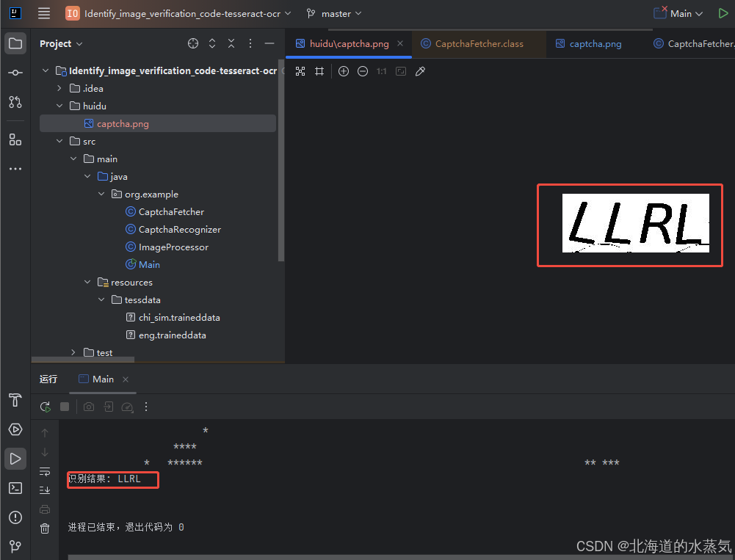Toggle soft-wrap in the run console

[45, 470]
